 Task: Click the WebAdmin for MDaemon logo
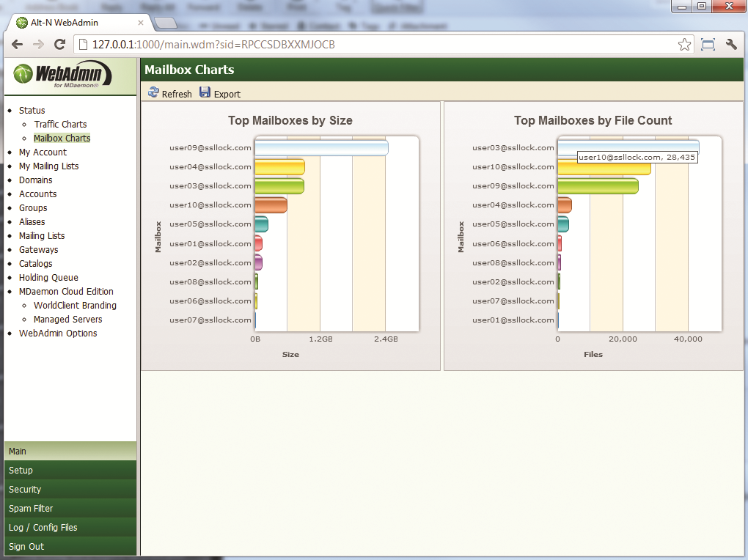pos(62,75)
